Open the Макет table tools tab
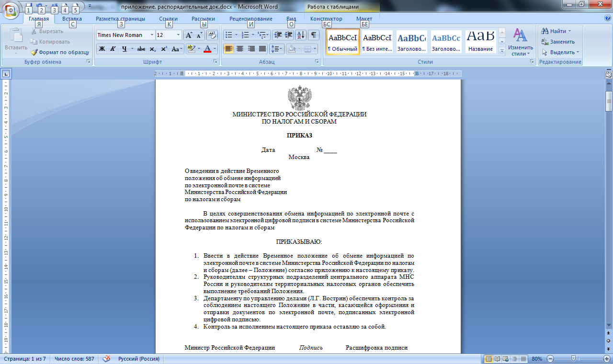The height and width of the screenshot is (364, 613). 364,19
